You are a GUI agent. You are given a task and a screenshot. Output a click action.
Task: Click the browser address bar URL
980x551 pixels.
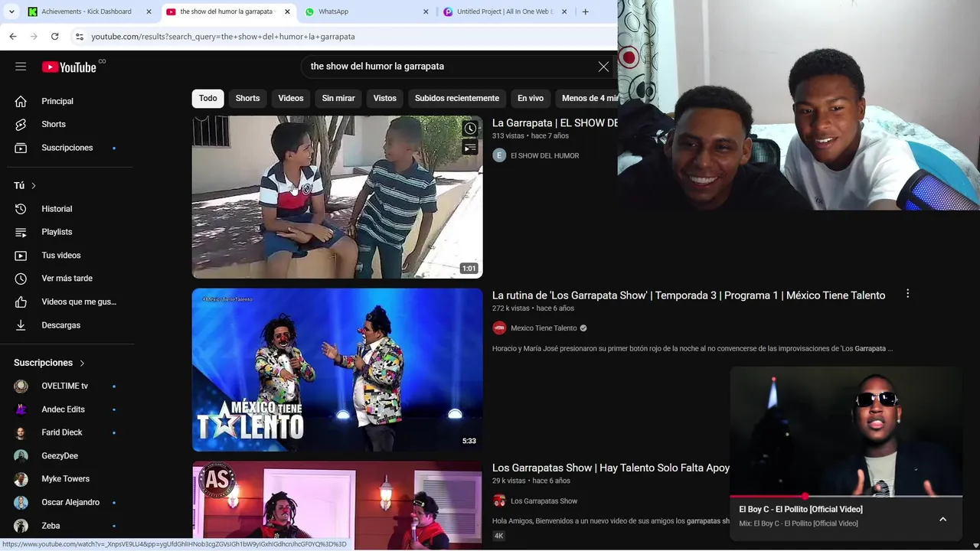coord(223,36)
